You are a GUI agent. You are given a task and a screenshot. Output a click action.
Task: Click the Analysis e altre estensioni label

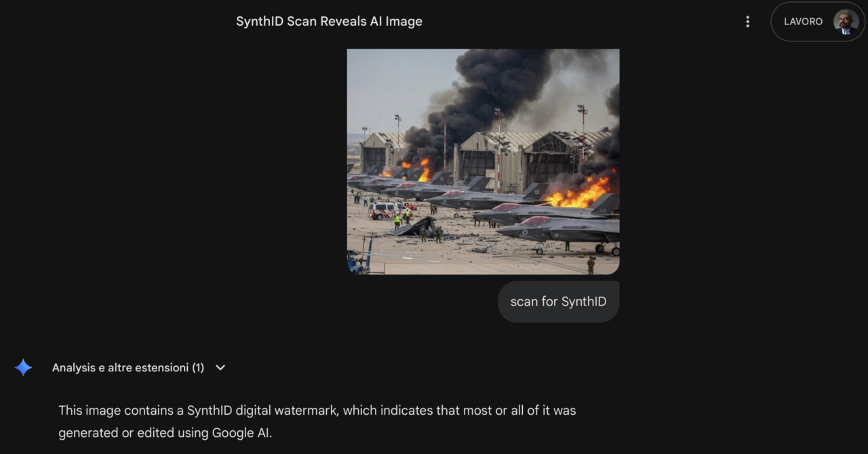120,368
